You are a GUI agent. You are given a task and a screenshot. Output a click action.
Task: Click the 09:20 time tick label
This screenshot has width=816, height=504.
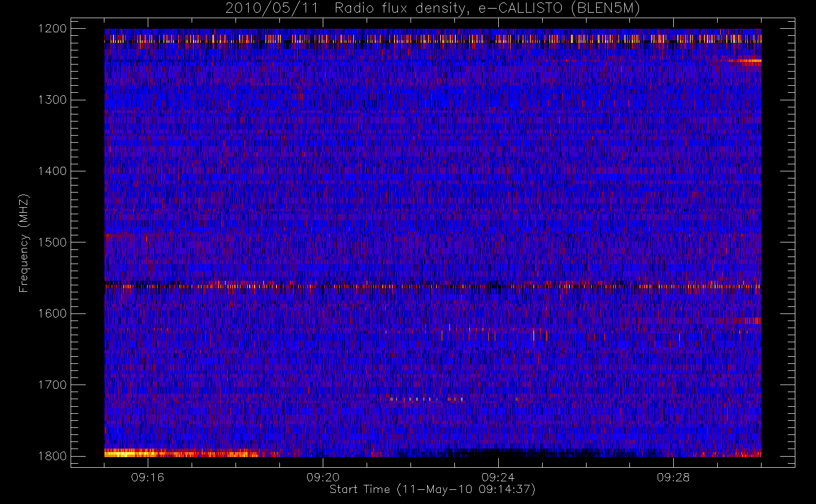pos(323,477)
